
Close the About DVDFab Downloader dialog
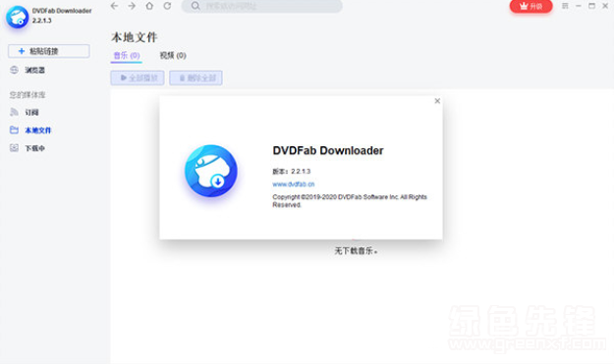(437, 101)
